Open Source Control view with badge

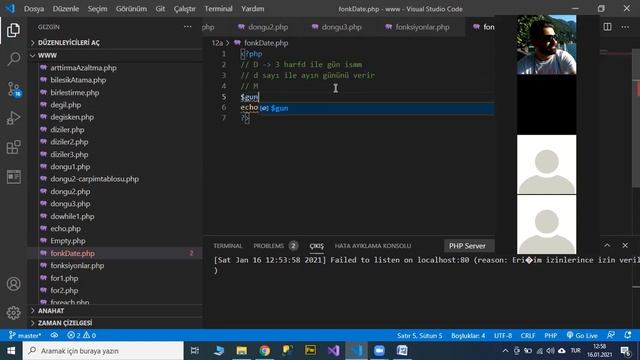14,89
